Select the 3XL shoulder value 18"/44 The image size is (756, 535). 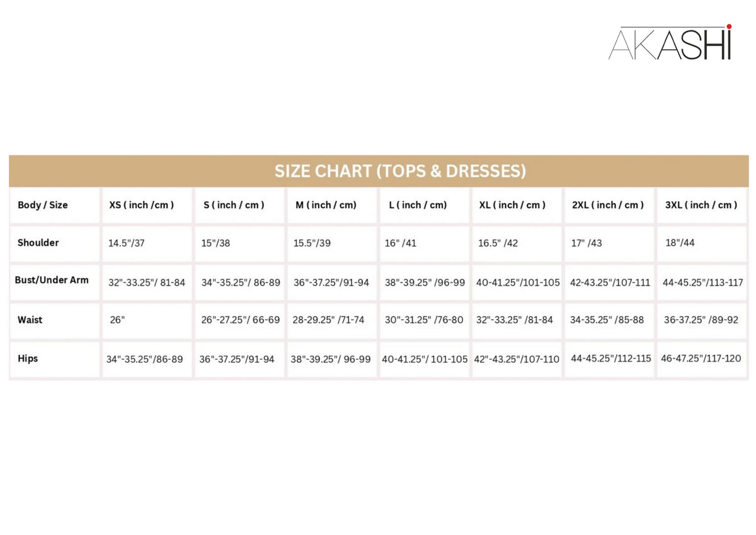point(680,243)
